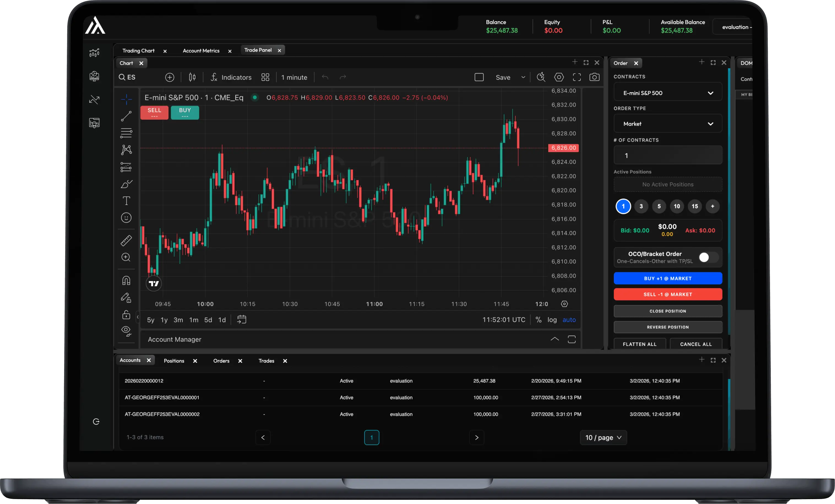
Task: Hide all drawings with the eye icon
Action: [126, 331]
